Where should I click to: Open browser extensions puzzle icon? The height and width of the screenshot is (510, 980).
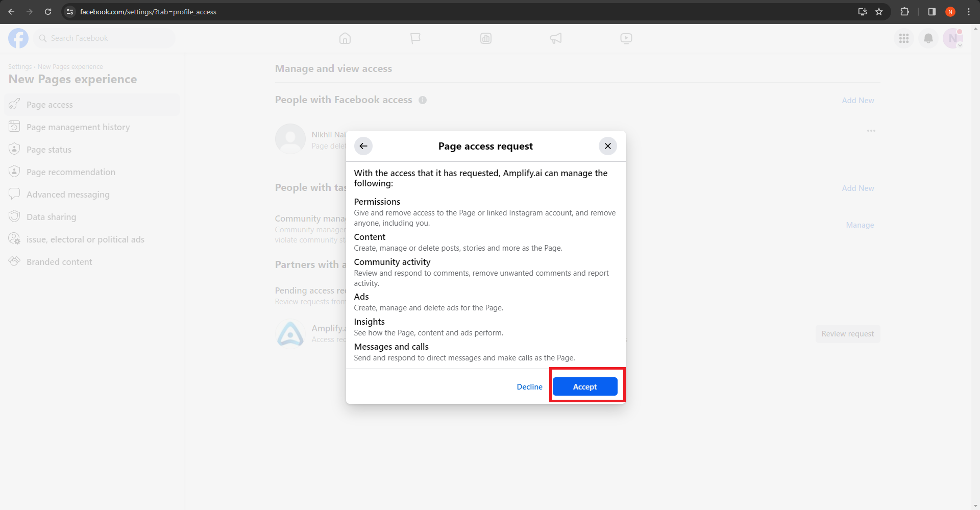pyautogui.click(x=904, y=12)
